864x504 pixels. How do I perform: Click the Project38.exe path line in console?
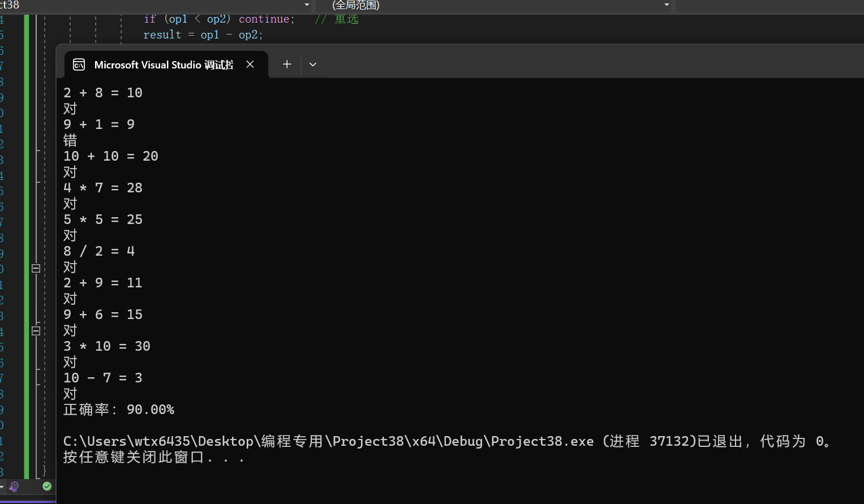pyautogui.click(x=447, y=441)
